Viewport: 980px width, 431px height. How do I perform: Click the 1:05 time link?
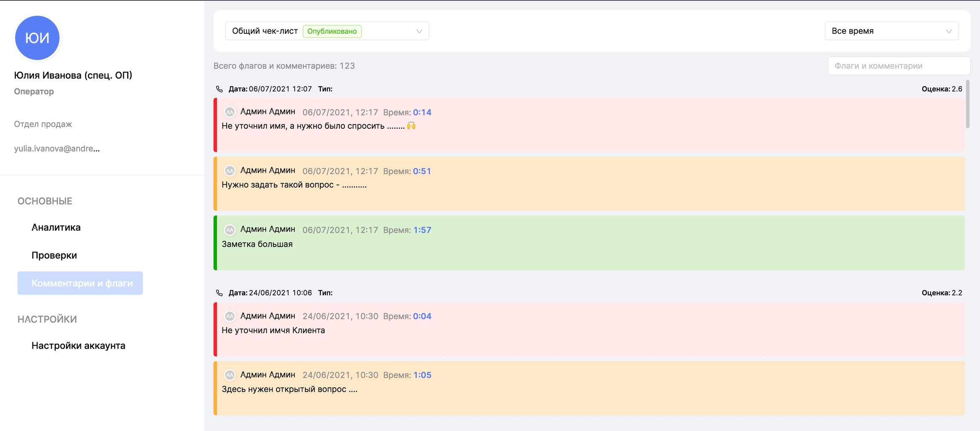click(422, 375)
